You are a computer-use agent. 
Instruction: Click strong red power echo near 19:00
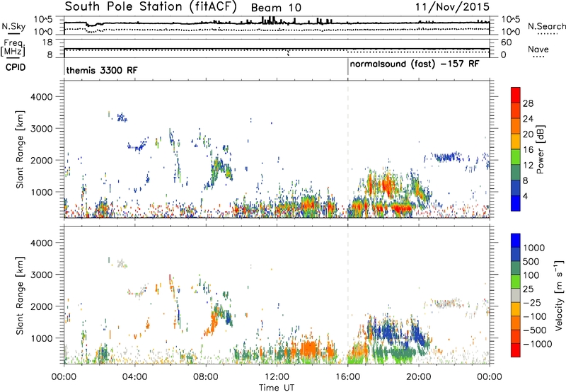pos(401,208)
